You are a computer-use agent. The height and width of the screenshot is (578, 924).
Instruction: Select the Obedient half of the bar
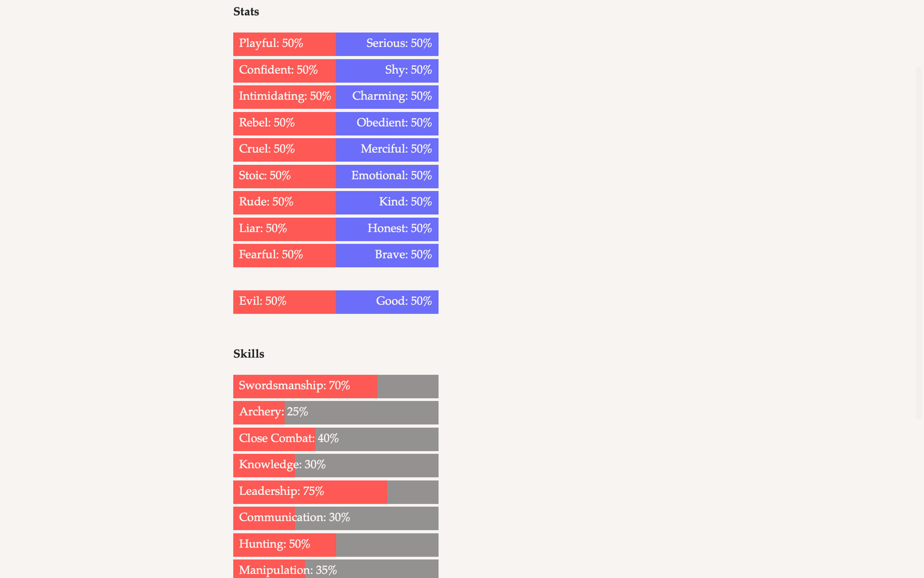click(x=387, y=123)
